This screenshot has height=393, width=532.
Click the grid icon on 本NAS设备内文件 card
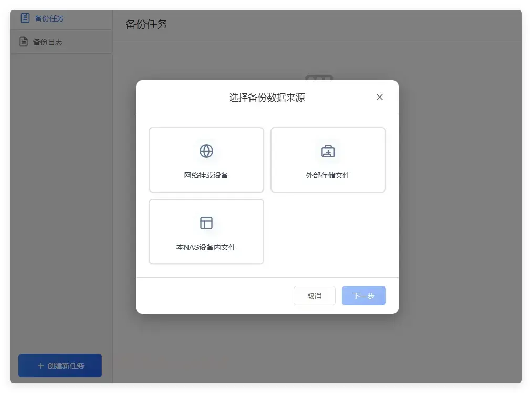coord(206,222)
